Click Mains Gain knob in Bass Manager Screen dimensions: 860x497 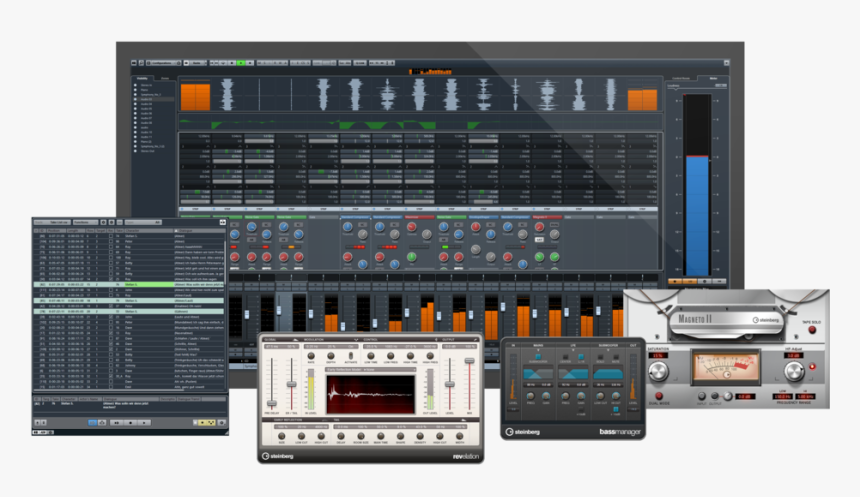(x=546, y=396)
